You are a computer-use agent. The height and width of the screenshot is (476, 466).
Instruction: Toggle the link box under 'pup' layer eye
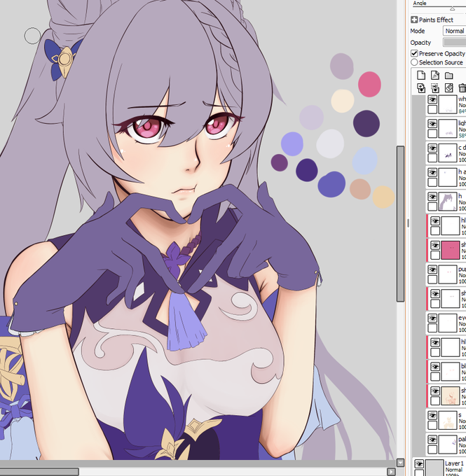(x=432, y=279)
